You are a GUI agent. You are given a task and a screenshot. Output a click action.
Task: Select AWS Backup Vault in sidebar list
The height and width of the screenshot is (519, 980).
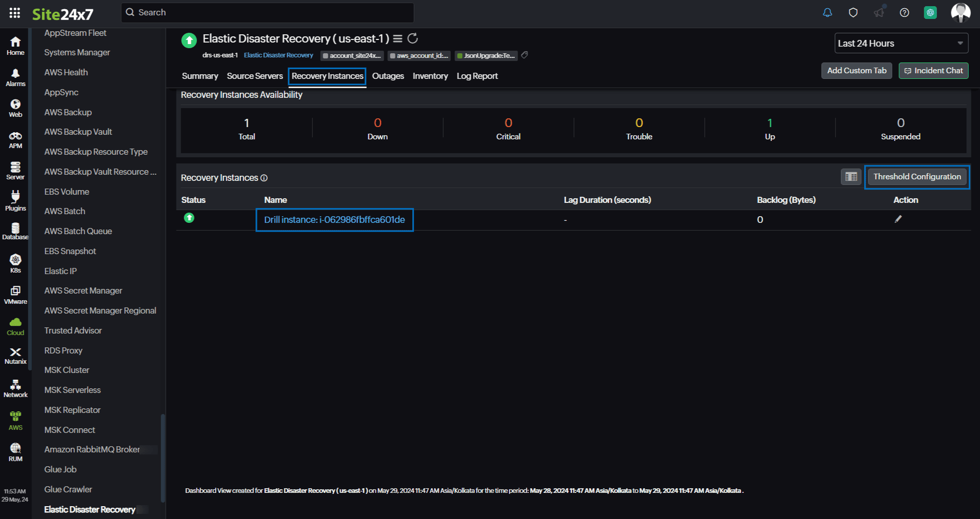coord(78,132)
